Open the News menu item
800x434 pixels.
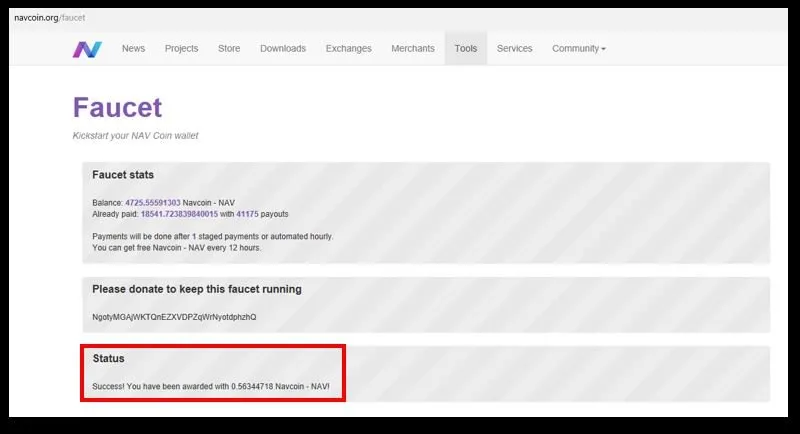pyautogui.click(x=133, y=48)
